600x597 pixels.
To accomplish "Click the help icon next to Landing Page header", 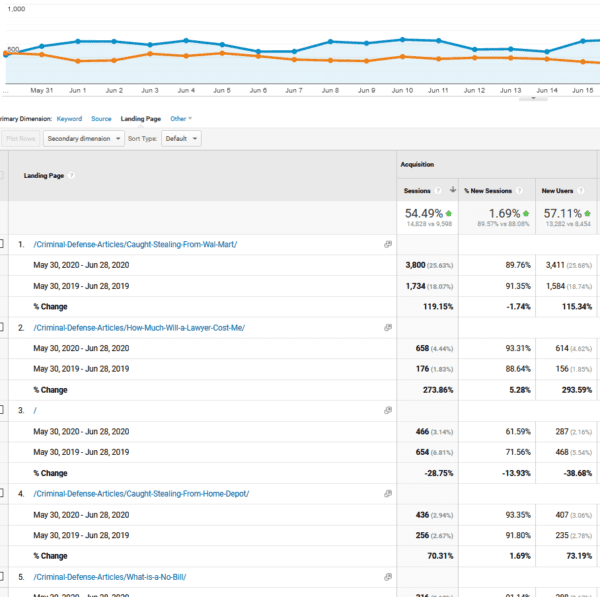I will (72, 175).
